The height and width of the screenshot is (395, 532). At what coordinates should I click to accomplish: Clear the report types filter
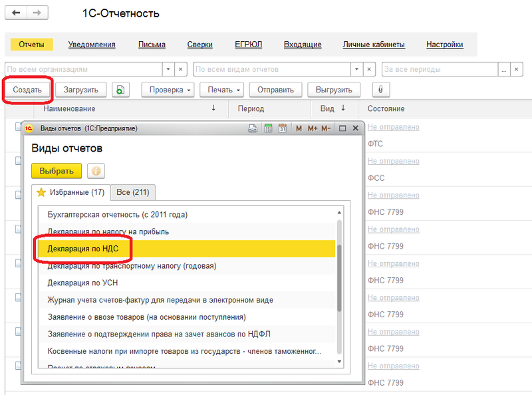(x=369, y=69)
